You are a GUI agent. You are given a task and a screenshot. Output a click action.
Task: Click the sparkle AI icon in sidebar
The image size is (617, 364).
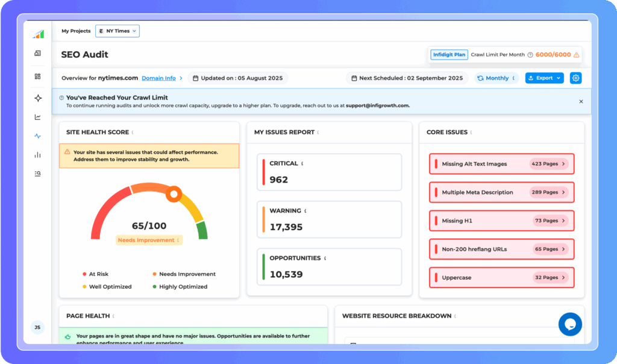click(38, 98)
